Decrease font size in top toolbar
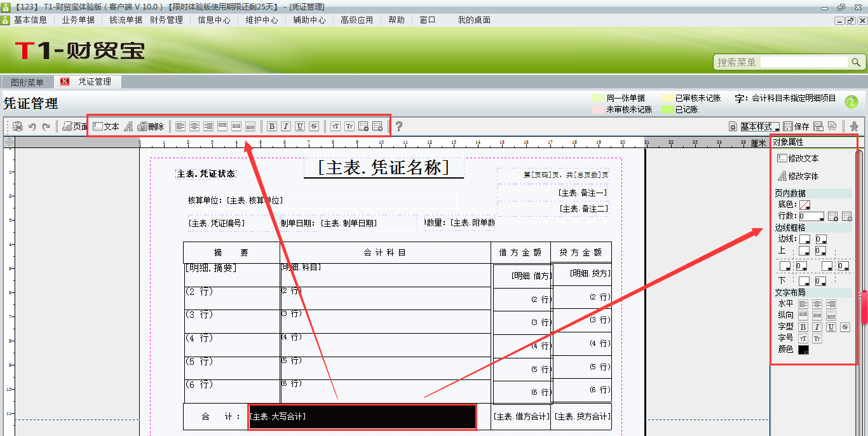This screenshot has height=436, width=868. point(349,126)
